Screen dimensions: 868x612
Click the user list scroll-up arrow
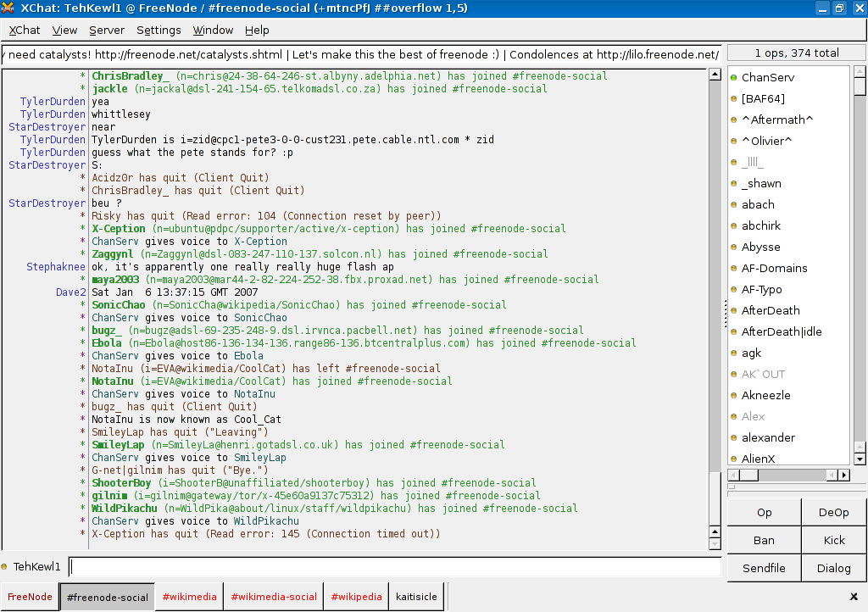860,71
